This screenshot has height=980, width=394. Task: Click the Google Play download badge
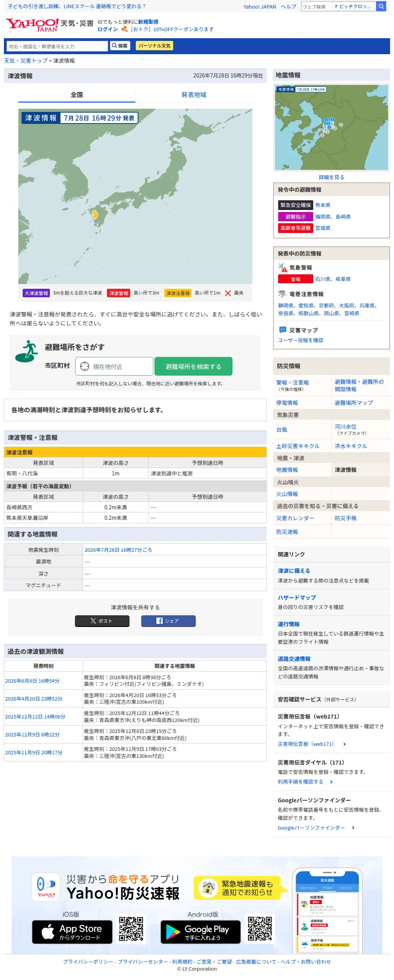[x=201, y=932]
